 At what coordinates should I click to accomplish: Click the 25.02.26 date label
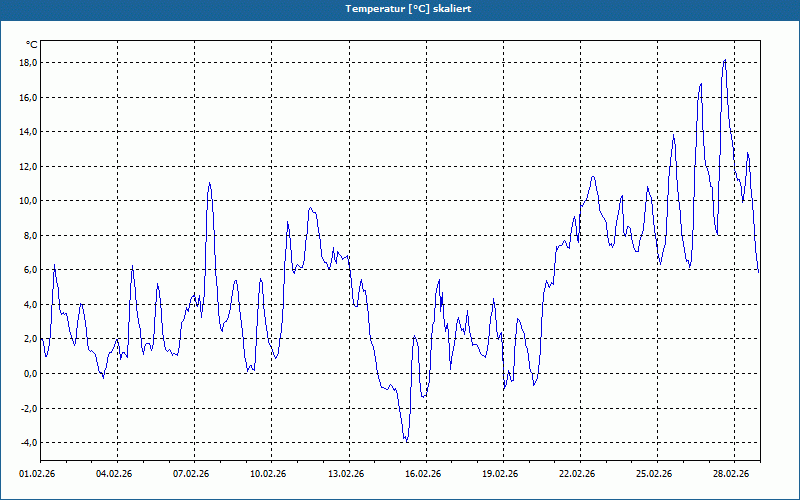pos(654,474)
